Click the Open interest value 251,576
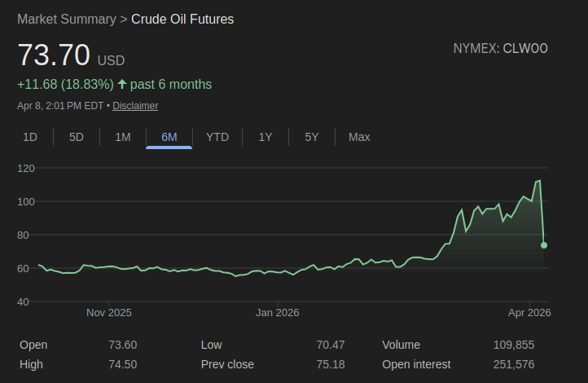588x383 pixels. click(514, 364)
